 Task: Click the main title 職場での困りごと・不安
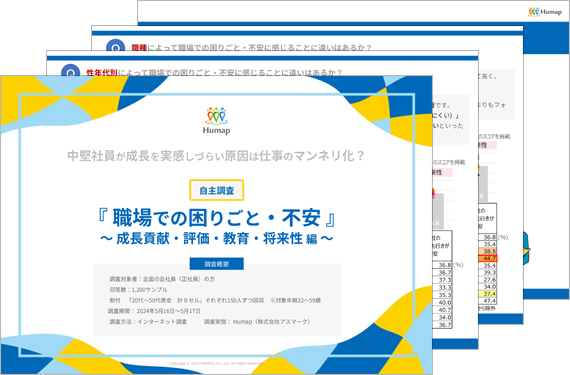[x=217, y=218]
